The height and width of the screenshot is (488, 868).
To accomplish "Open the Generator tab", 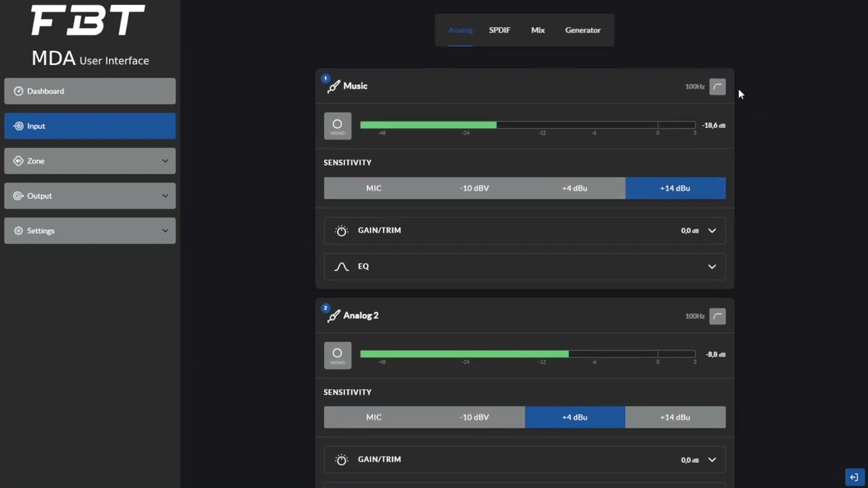I will point(583,30).
